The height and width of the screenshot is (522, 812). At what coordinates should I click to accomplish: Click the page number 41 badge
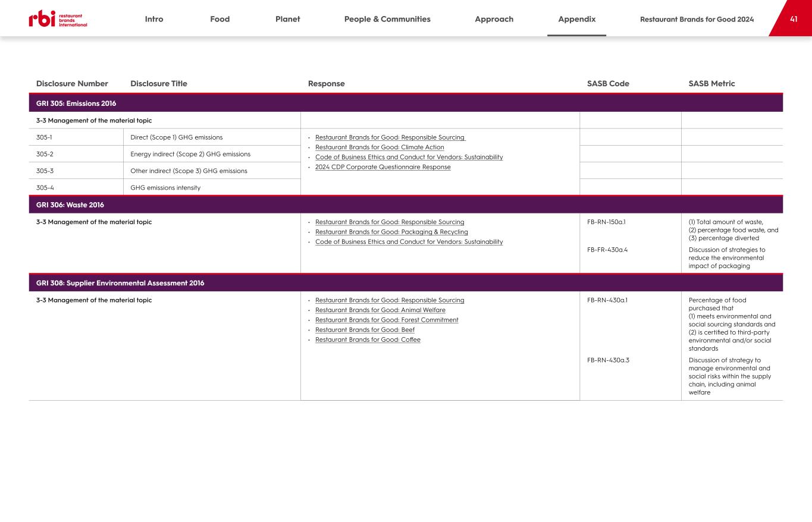[x=793, y=19]
